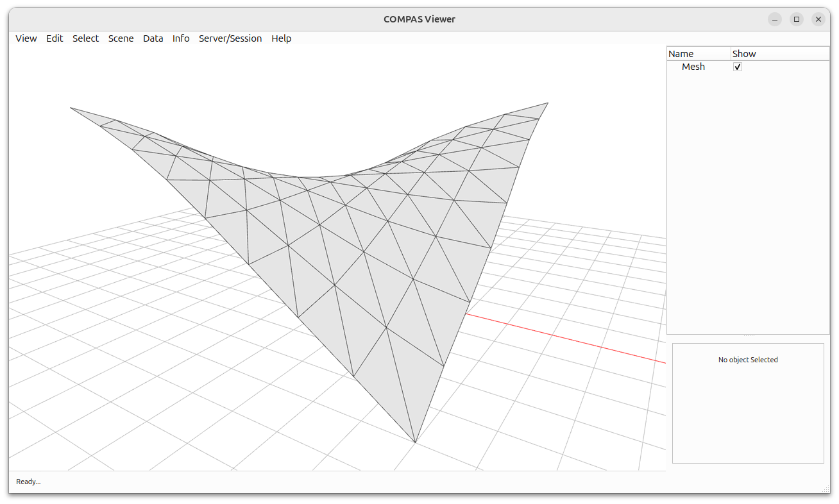Open the Info menu

pyautogui.click(x=180, y=38)
